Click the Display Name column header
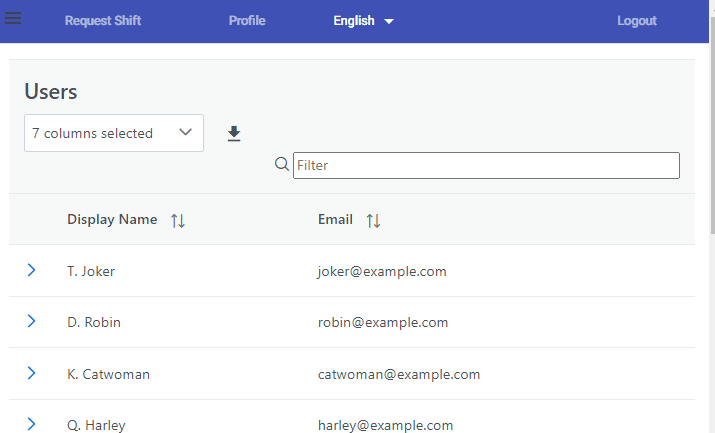This screenshot has width=715, height=433. [112, 220]
